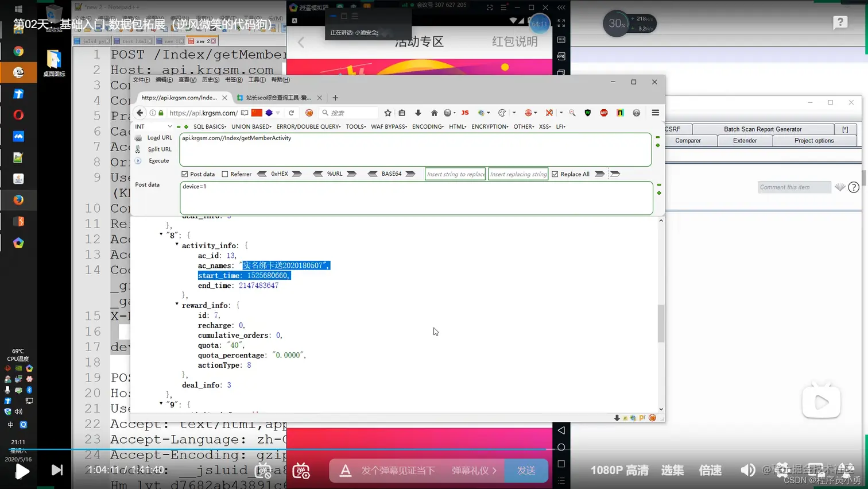Open the INT type dropdown in HackBar
This screenshot has height=489, width=868.
[153, 126]
